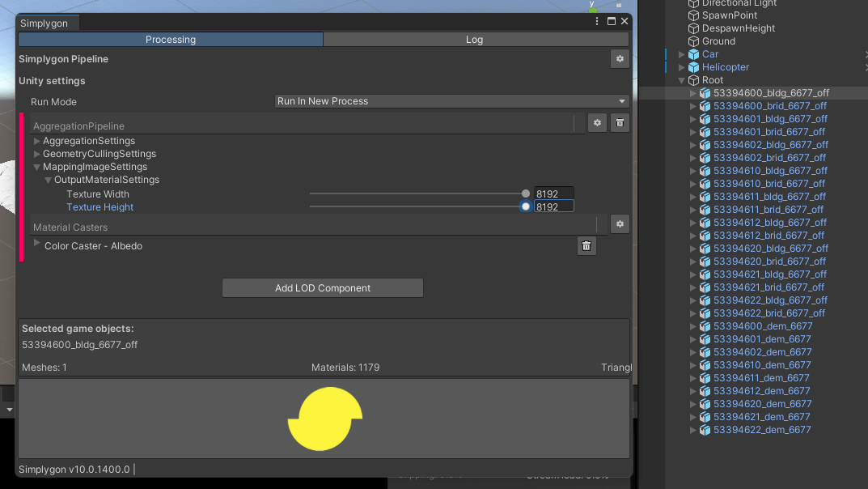Click the Meshes: 1 count text
Image resolution: width=868 pixels, height=489 pixels.
point(44,368)
